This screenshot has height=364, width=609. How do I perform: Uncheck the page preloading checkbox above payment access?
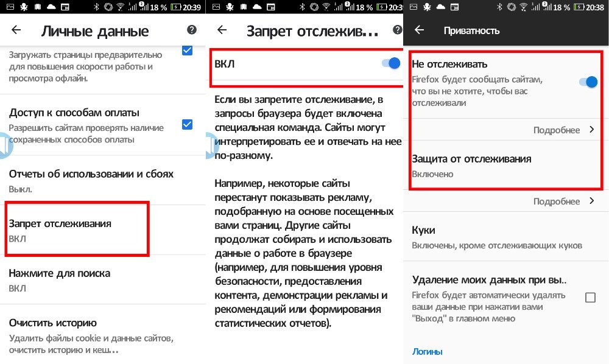(x=187, y=51)
